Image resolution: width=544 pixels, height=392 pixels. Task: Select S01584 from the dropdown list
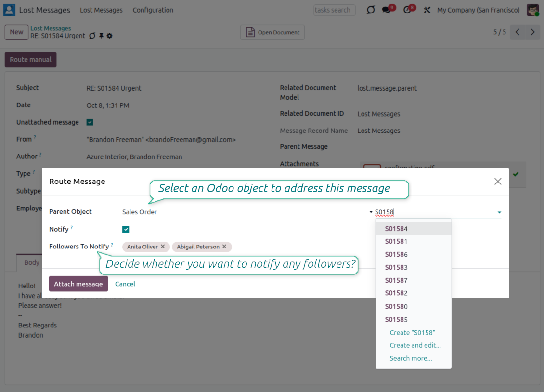coord(413,229)
